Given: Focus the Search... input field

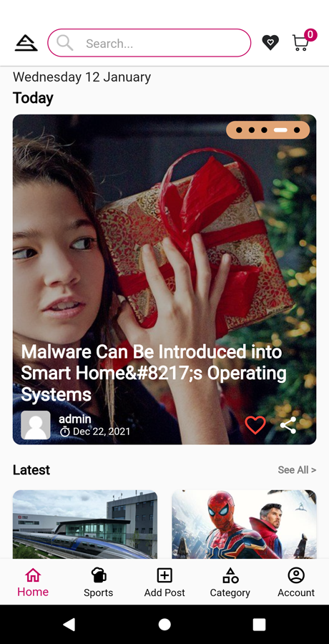Looking at the screenshot, I should click(x=149, y=43).
